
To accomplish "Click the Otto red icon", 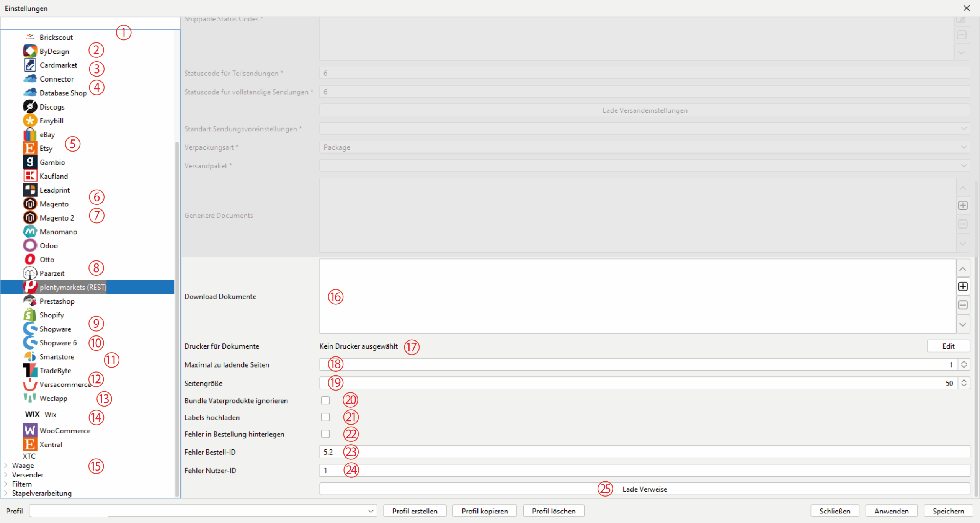I will 30,259.
